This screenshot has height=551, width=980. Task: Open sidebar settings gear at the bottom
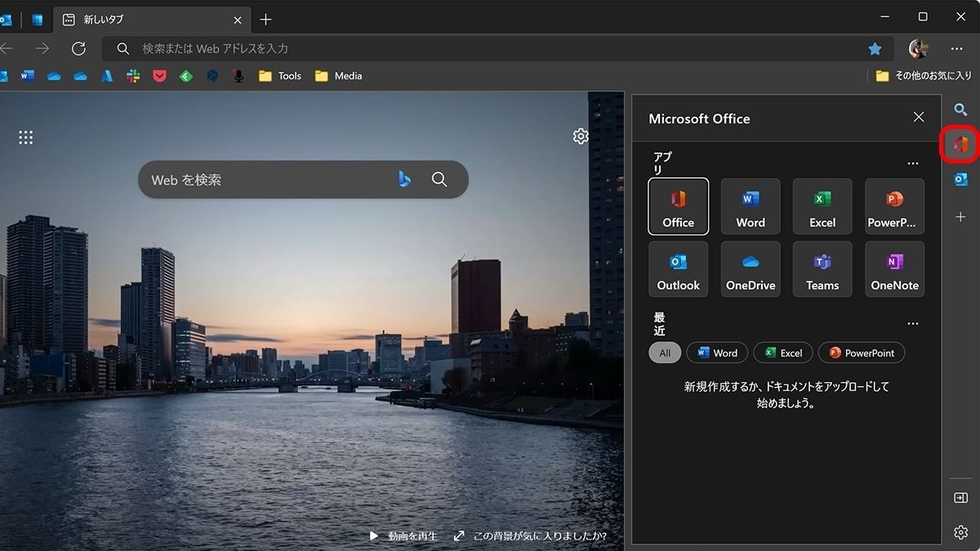(960, 532)
